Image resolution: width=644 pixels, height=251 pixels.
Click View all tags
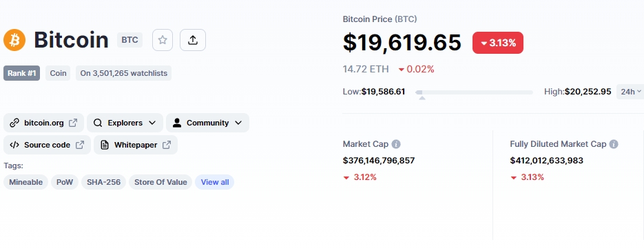(x=215, y=182)
